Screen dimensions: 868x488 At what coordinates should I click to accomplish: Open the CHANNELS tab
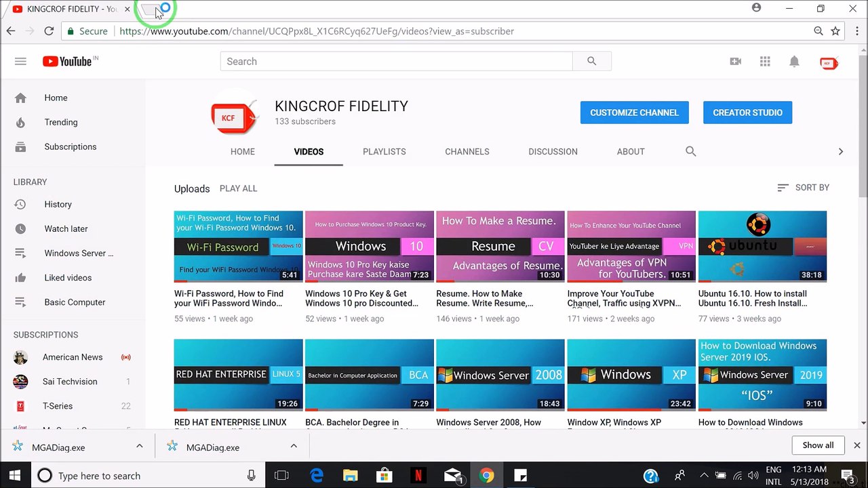coord(467,152)
